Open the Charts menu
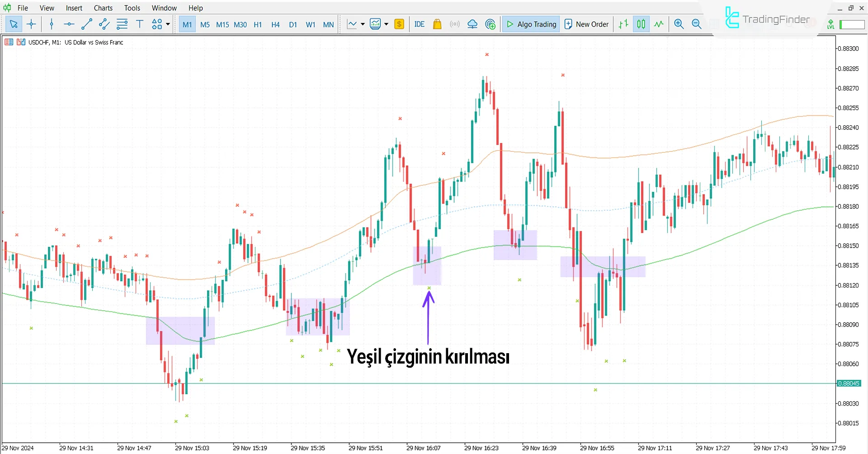 pos(103,8)
